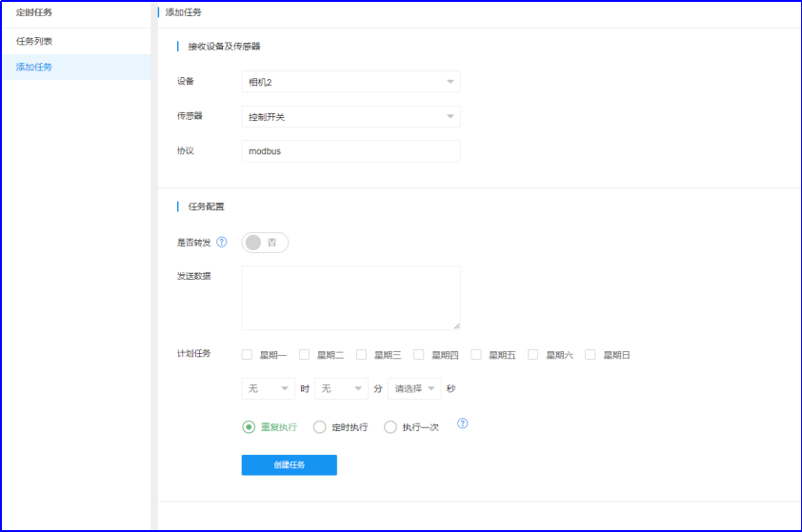Screen dimensions: 802x532
Task: Select the 执行一次 radio option
Action: (x=391, y=427)
